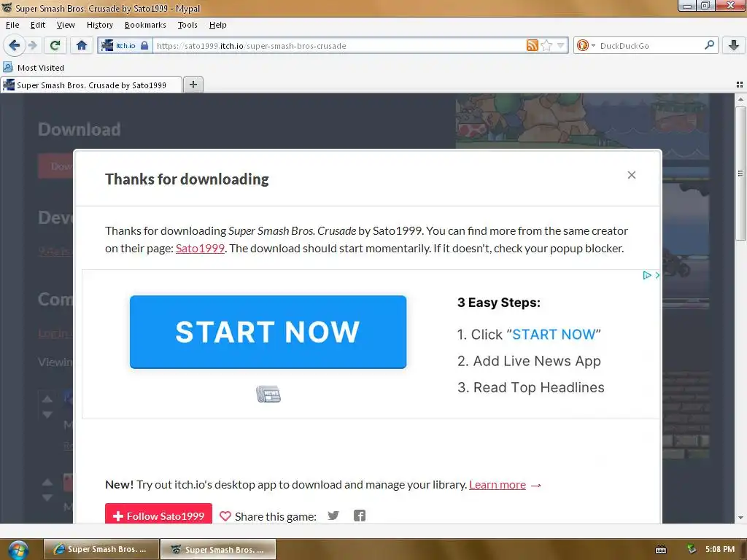This screenshot has width=747, height=560.
Task: Click the RSS feed icon in address bar
Action: tap(532, 46)
